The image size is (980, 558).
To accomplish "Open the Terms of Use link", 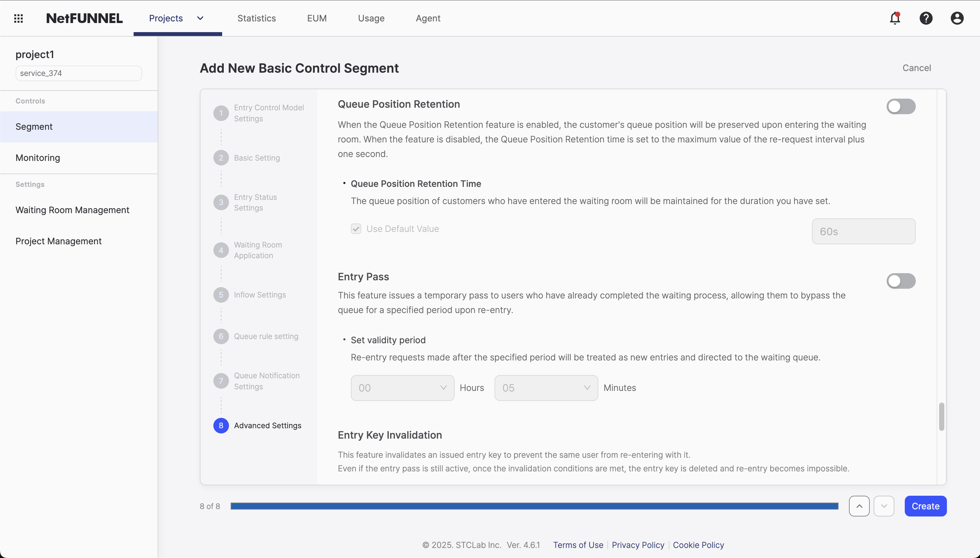I will (578, 545).
